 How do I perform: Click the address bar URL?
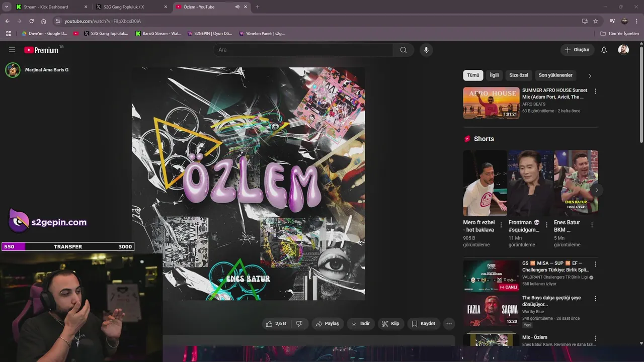pos(103,21)
